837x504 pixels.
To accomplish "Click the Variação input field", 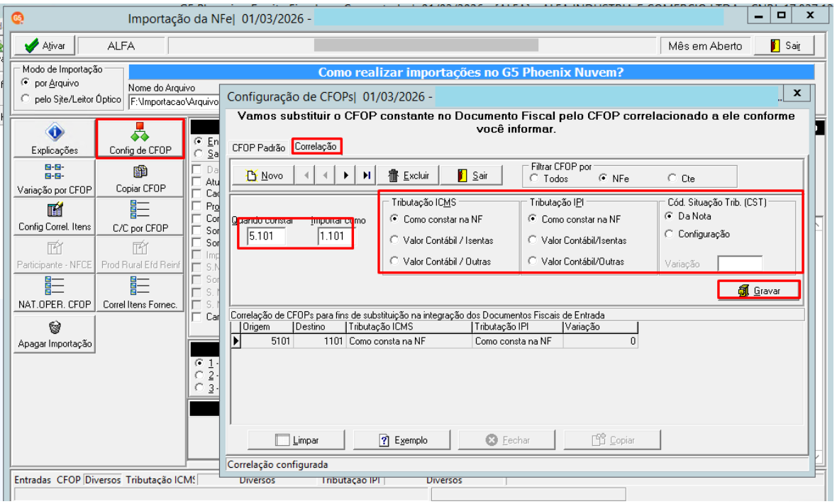I will coord(739,264).
